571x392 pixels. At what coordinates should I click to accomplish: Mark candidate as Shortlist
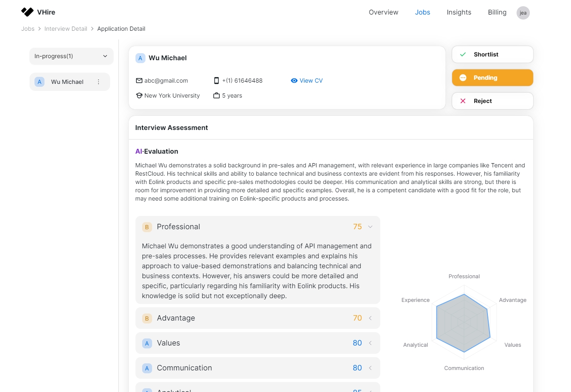(x=492, y=54)
